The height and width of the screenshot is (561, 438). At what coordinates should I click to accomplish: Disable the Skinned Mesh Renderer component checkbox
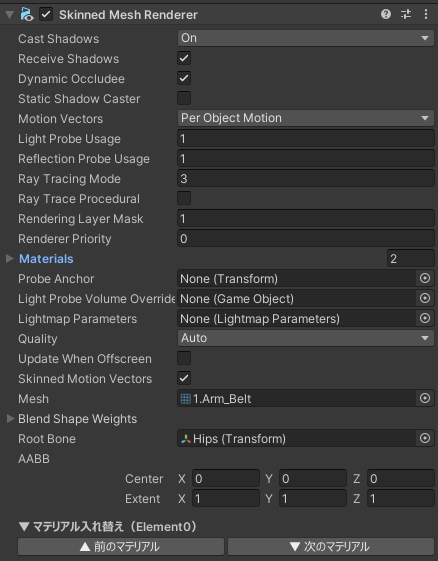point(46,15)
